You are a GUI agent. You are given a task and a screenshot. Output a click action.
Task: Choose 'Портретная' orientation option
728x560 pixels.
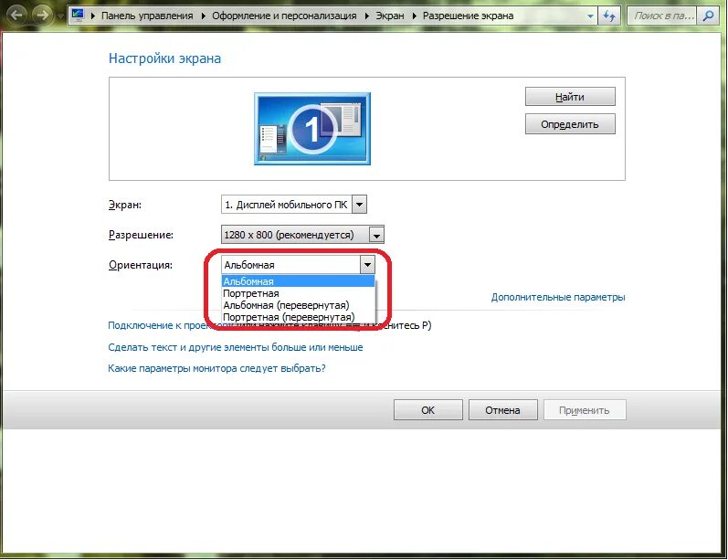coord(298,293)
